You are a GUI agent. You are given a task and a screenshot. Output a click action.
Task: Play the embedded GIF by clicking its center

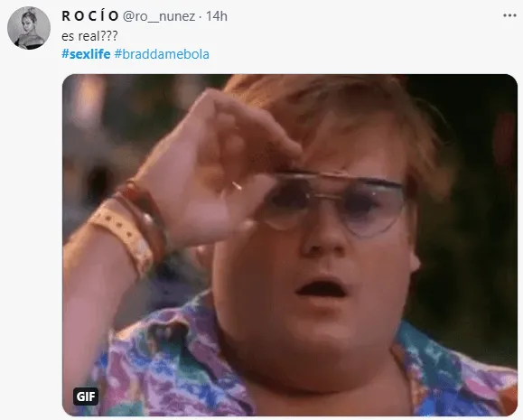(290, 245)
